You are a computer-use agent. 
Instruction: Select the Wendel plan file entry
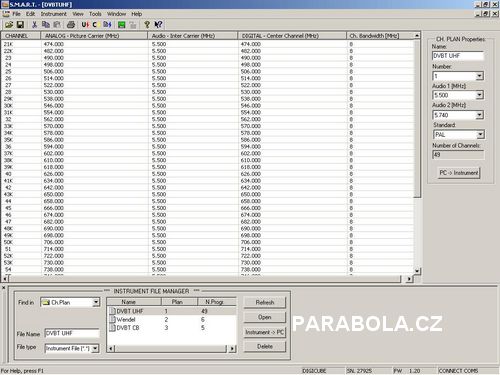(x=126, y=319)
